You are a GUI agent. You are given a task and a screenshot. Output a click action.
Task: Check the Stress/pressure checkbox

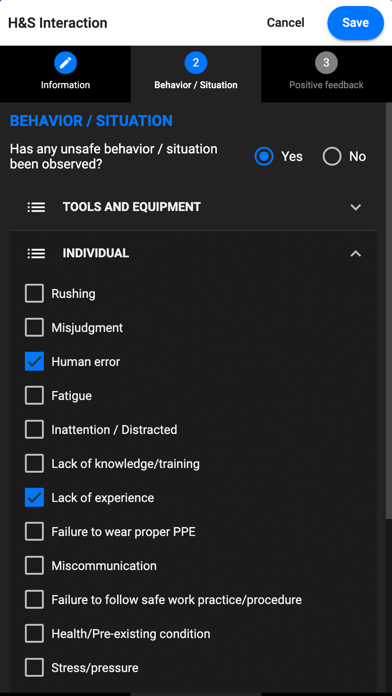(34, 668)
